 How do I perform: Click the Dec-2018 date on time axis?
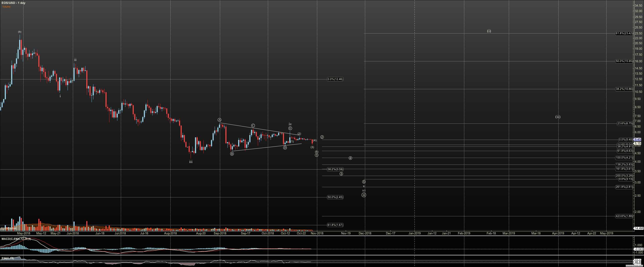[365, 233]
